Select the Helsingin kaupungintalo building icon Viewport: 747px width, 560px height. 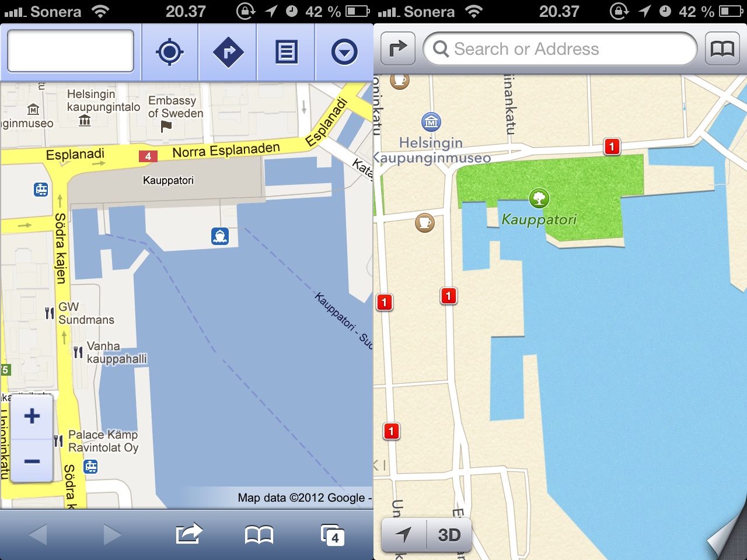click(85, 120)
